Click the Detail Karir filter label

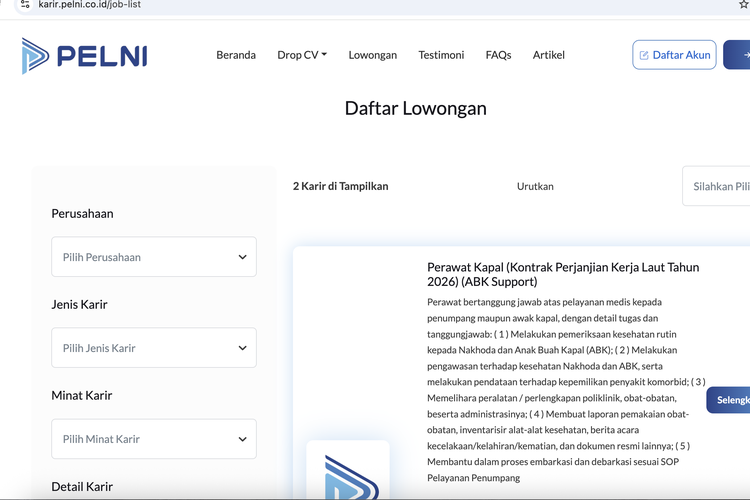(82, 487)
